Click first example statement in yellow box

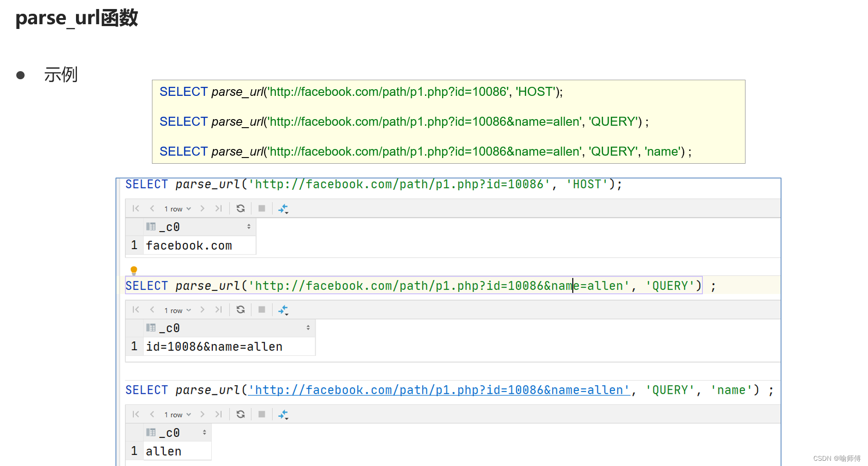(361, 92)
